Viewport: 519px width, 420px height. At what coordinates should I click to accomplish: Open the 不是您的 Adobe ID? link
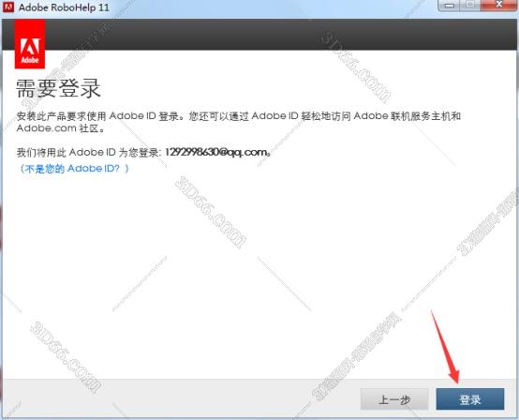73,169
